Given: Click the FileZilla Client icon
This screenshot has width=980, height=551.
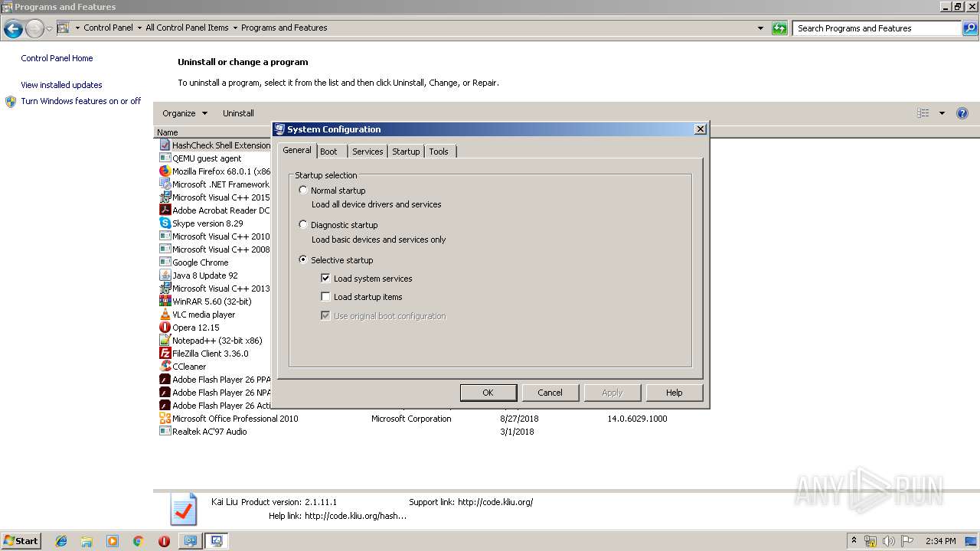Looking at the screenshot, I should (165, 354).
